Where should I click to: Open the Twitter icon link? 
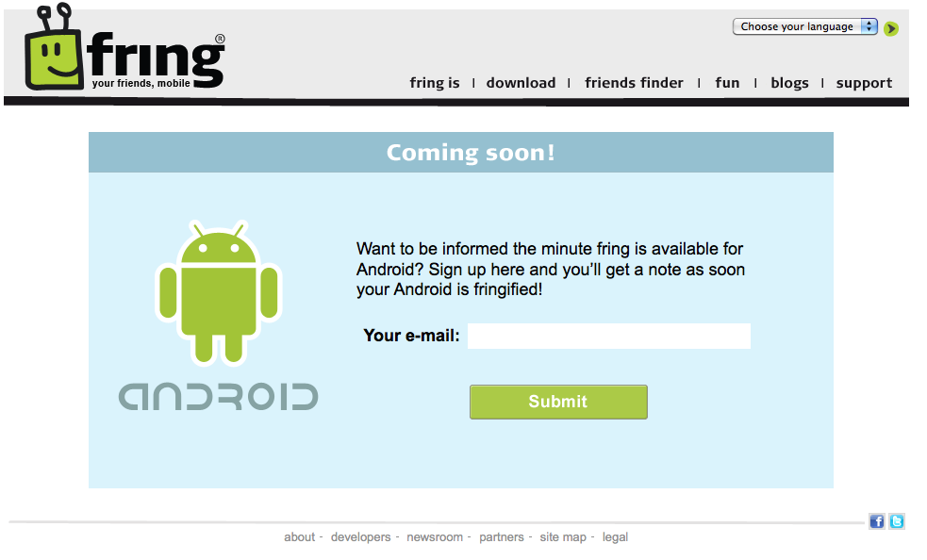897,521
